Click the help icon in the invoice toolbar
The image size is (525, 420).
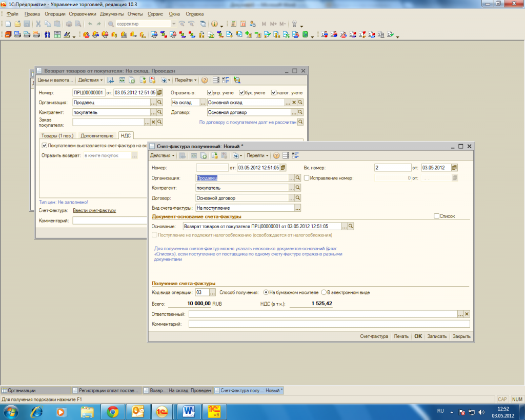(276, 155)
